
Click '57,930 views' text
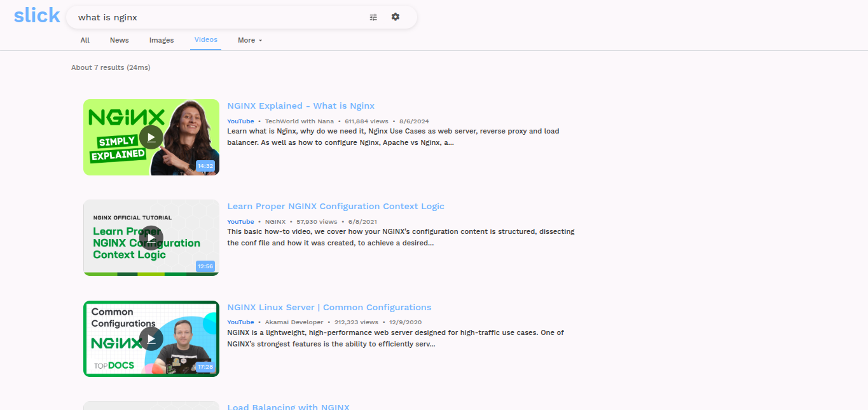click(x=317, y=222)
